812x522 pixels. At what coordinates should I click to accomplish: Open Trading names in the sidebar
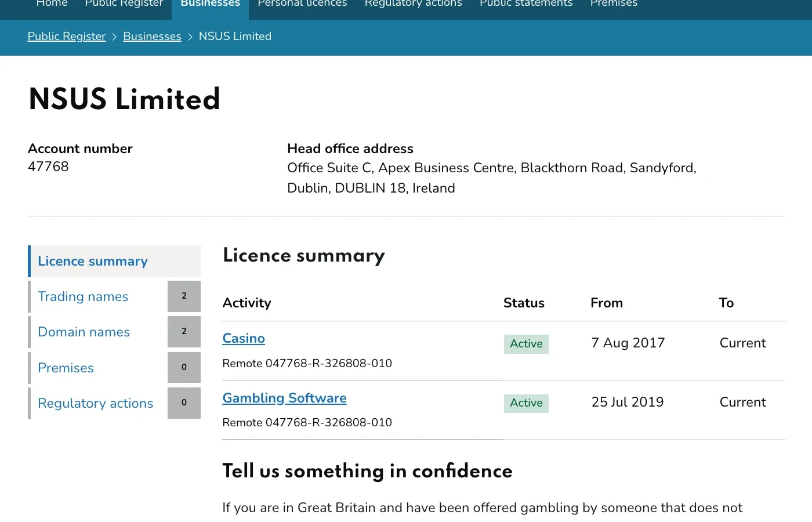point(83,296)
